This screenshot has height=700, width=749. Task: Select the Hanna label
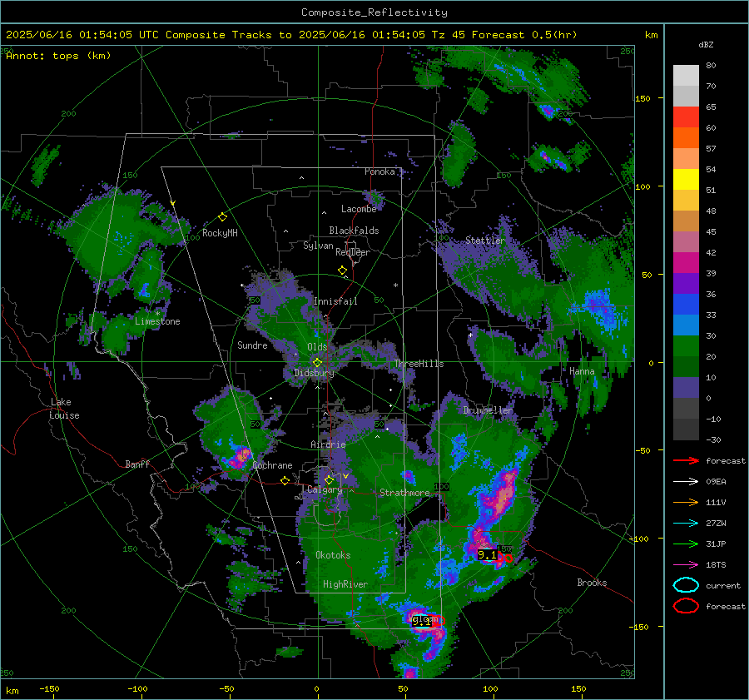582,371
